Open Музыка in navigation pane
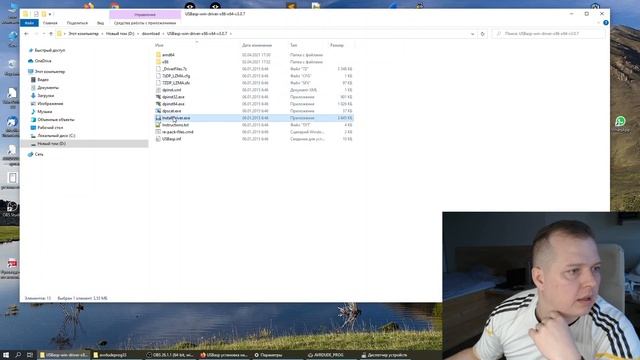The height and width of the screenshot is (360, 640). tap(44, 111)
